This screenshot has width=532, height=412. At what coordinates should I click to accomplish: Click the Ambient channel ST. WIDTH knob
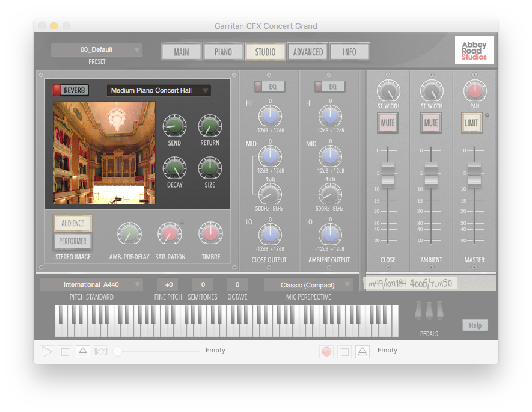click(x=432, y=91)
